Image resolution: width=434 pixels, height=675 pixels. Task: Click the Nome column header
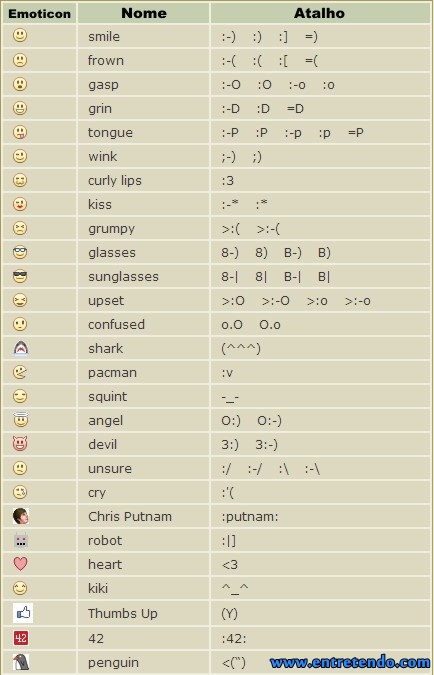point(143,13)
